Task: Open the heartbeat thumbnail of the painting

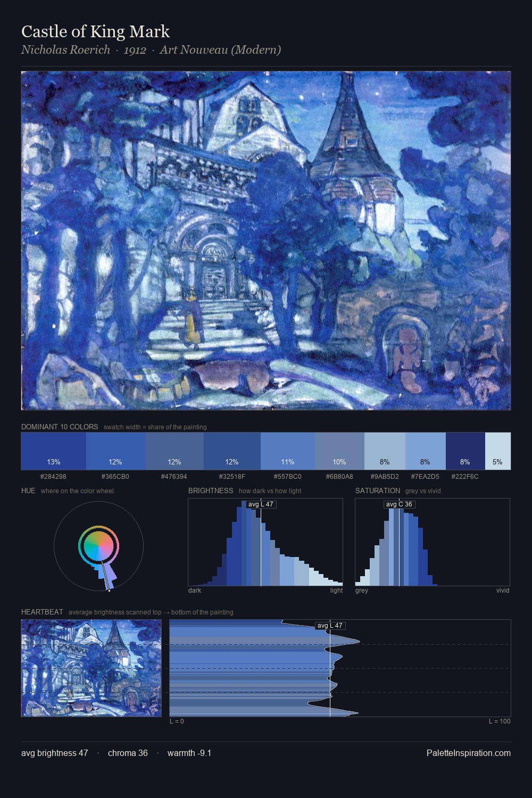Action: 91,668
